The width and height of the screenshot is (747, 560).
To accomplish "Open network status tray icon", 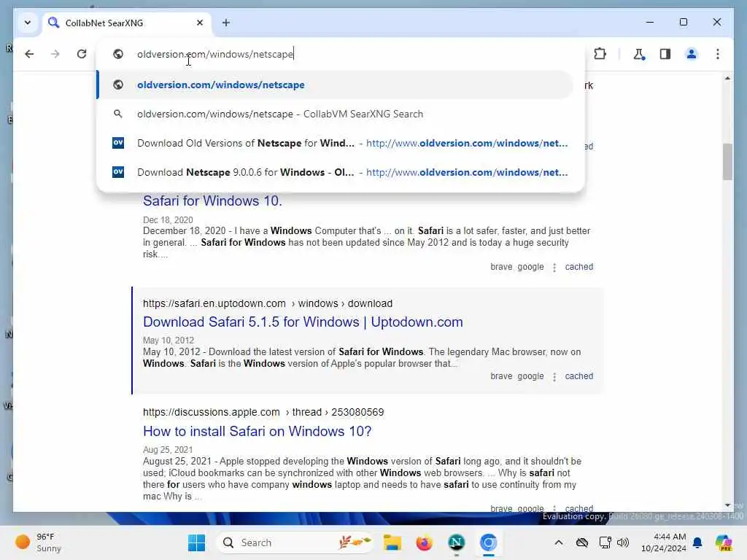I will coord(605,542).
